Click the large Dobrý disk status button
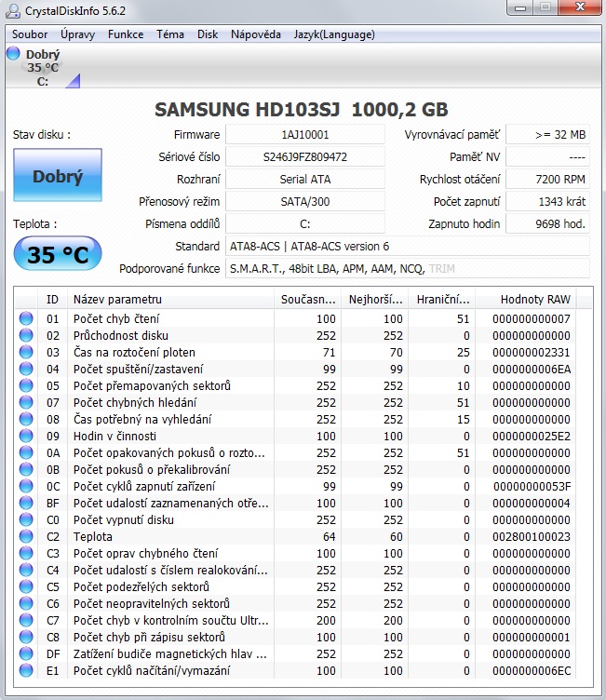Image resolution: width=606 pixels, height=700 pixels. pos(58,175)
